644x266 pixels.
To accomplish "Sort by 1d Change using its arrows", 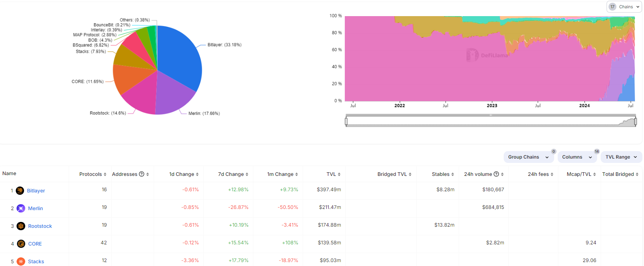I will (197, 174).
